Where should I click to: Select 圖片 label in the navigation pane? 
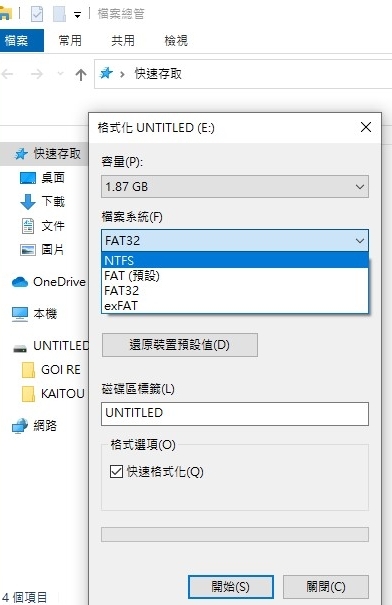[x=53, y=250]
